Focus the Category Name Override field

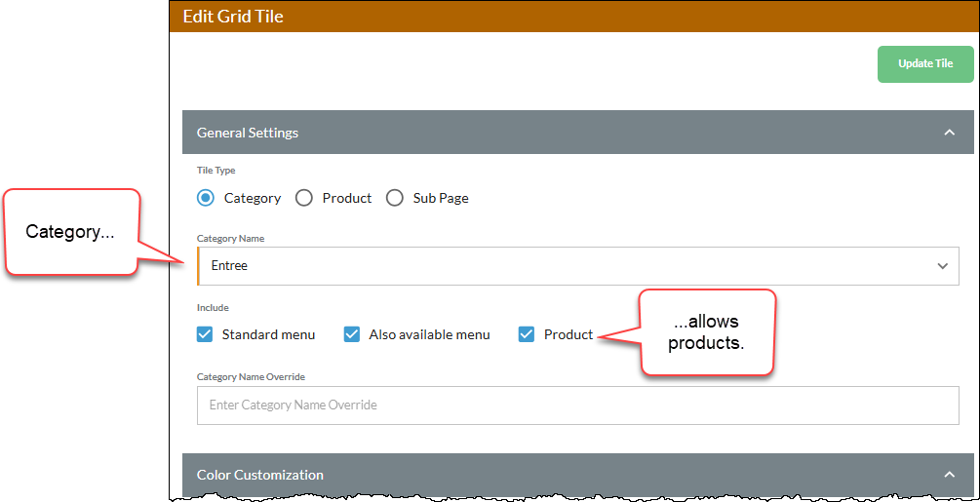coord(578,405)
